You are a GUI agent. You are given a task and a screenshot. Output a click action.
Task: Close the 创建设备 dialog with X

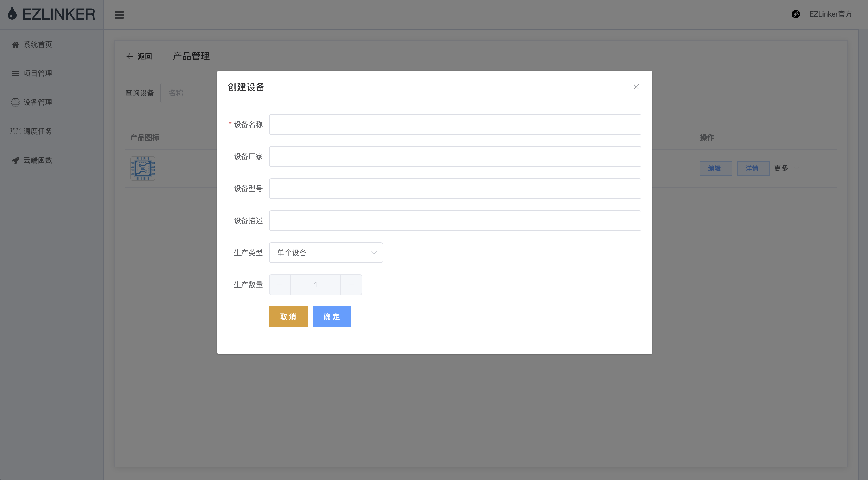636,87
